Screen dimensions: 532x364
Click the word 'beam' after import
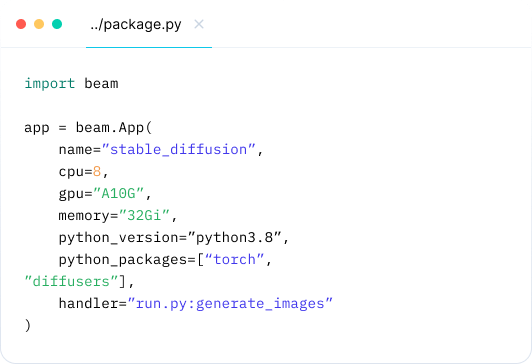click(101, 84)
